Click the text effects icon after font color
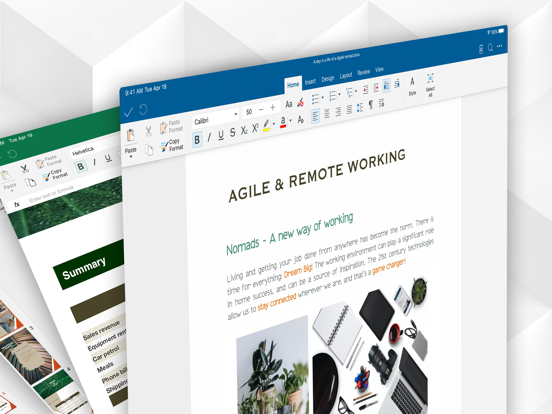Viewport: 552px width, 414px height. [300, 119]
